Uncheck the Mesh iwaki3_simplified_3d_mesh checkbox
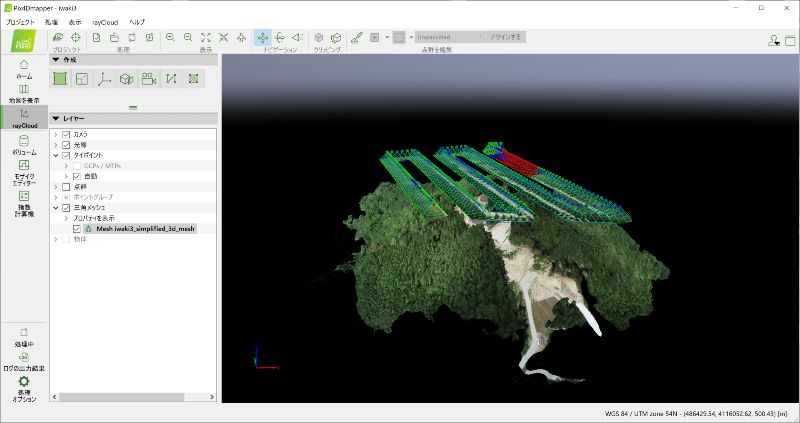The image size is (800, 423). tap(77, 228)
